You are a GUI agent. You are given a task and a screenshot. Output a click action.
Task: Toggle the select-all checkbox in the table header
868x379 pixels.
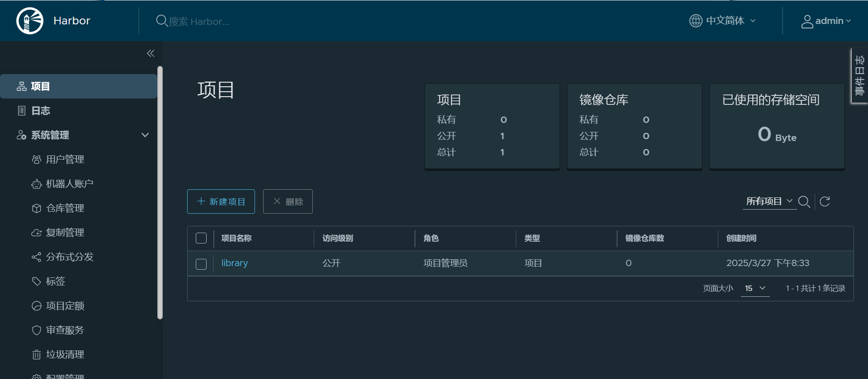201,238
